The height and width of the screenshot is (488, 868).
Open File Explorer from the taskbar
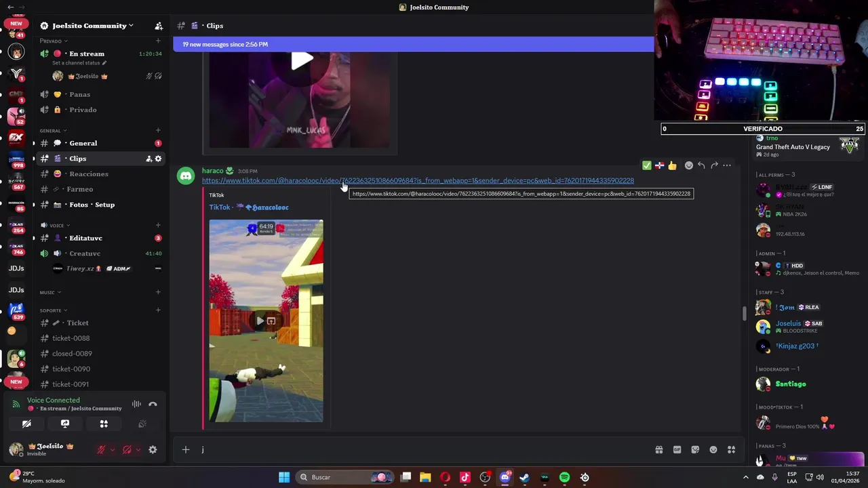point(425,477)
